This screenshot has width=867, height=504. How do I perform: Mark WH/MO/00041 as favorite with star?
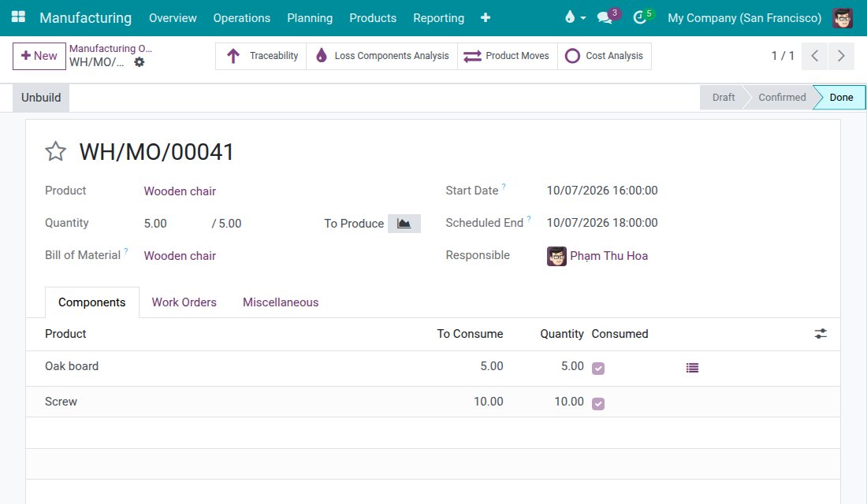click(x=55, y=151)
